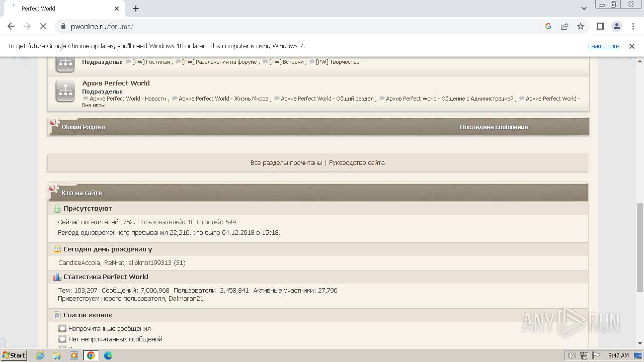
Task: Toggle the browser side panel
Action: 600,26
